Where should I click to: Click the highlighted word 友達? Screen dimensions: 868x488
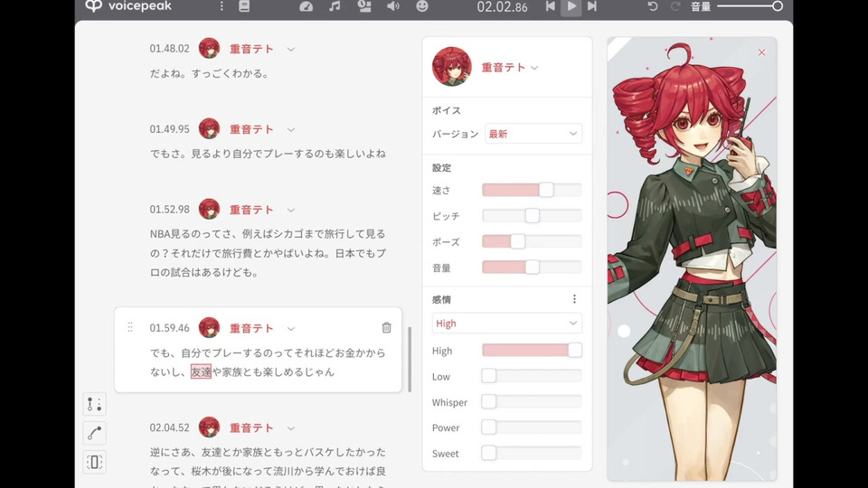click(201, 371)
